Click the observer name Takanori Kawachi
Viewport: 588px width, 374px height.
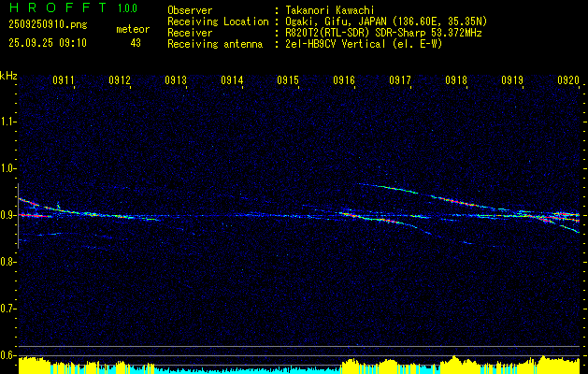(330, 10)
